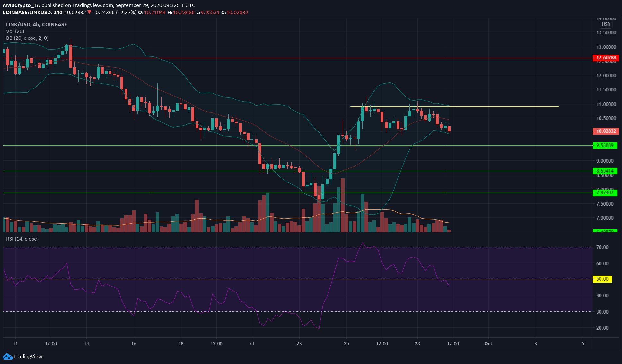Image resolution: width=622 pixels, height=364 pixels.
Task: Click the 11 date on time axis
Action: tap(15, 343)
